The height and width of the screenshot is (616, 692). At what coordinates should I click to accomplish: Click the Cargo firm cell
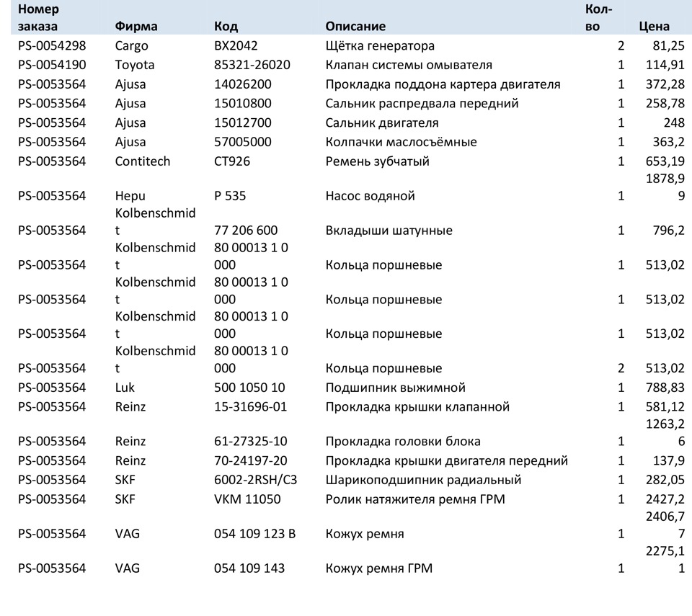[x=131, y=45]
